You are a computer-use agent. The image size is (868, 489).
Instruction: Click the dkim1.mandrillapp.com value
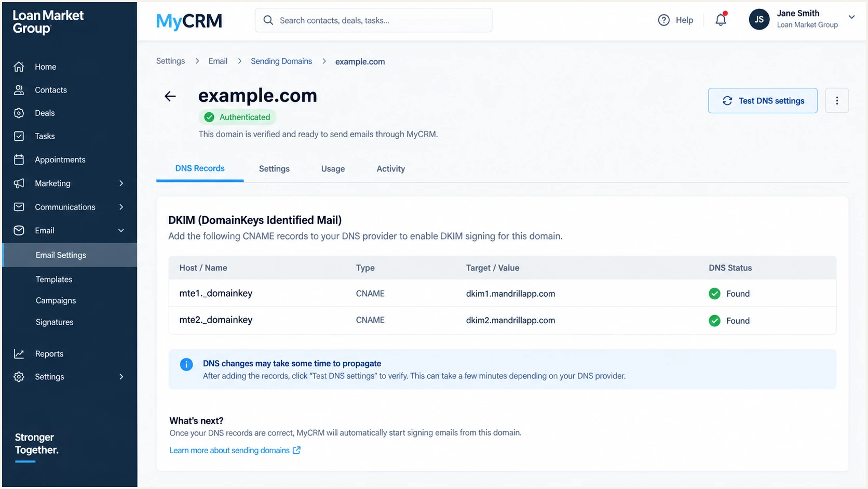510,294
